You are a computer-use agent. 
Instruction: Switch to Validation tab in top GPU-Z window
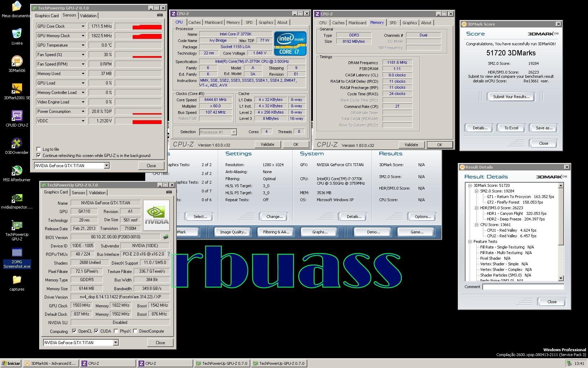pos(88,16)
